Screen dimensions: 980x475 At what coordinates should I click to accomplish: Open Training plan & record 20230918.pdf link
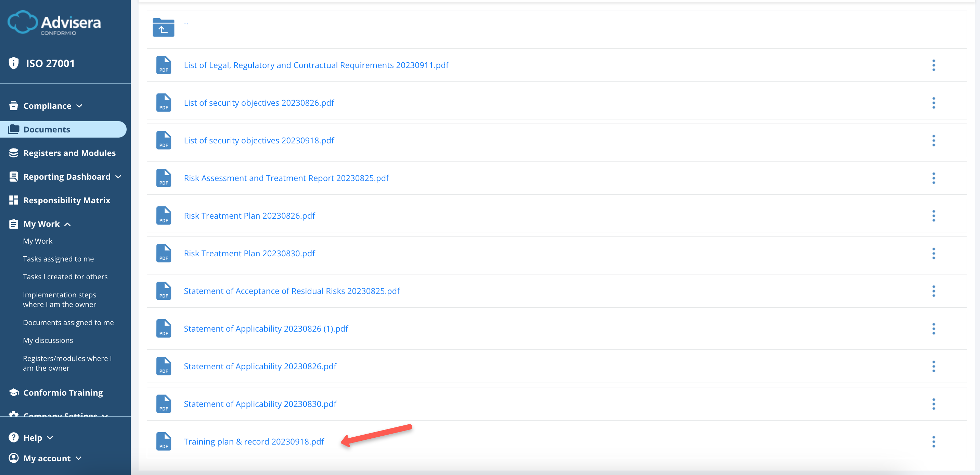(254, 441)
